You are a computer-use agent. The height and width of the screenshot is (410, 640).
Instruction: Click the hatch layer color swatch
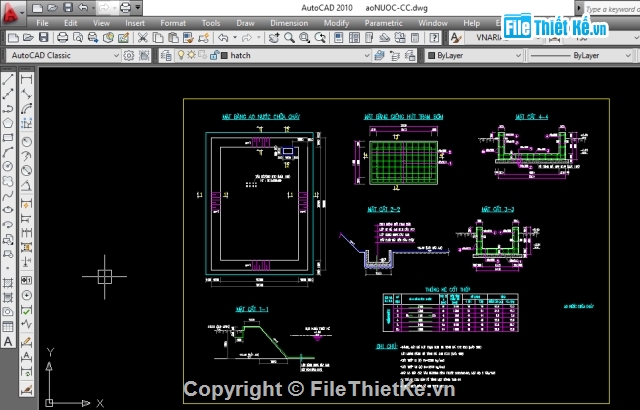[224, 55]
